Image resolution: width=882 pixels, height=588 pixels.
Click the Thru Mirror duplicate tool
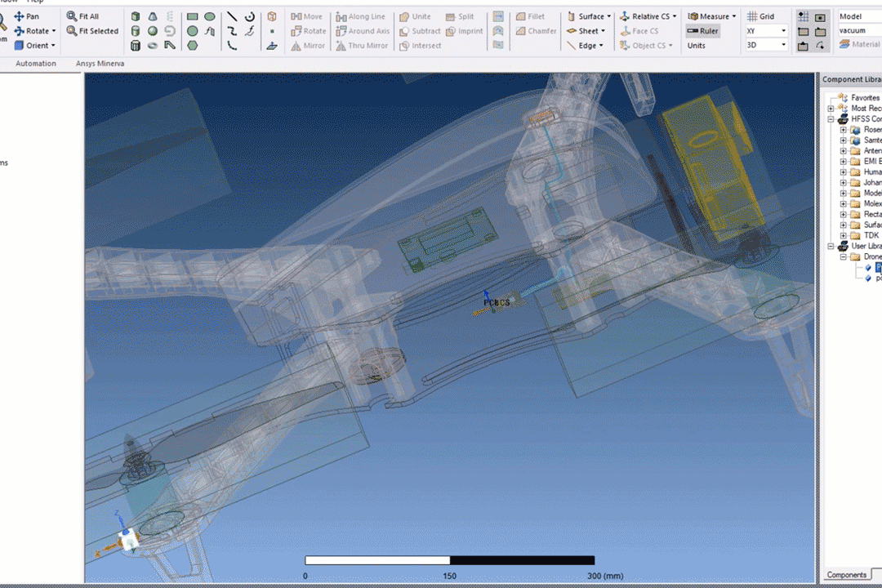362,46
